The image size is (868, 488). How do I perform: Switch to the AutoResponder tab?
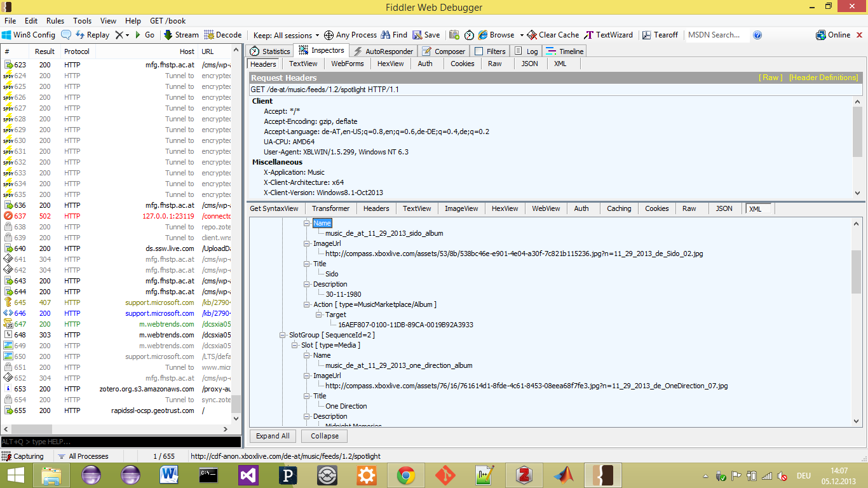(x=384, y=51)
